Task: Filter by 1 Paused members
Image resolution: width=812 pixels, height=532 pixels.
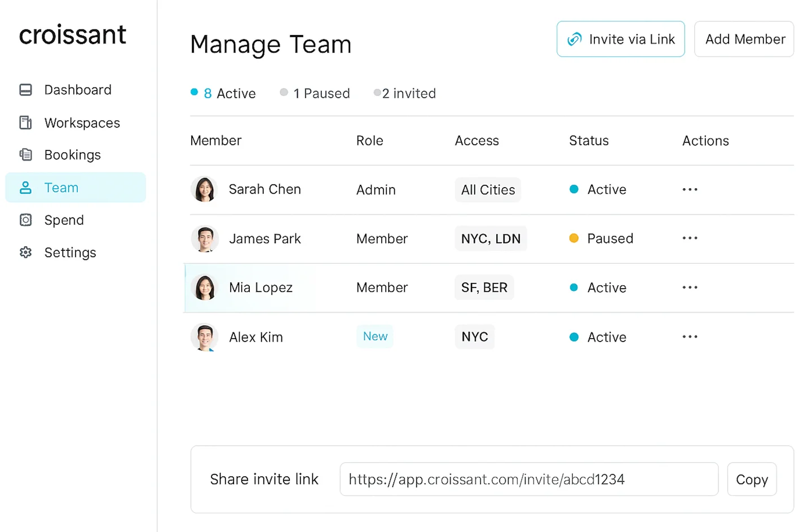Action: 315,93
